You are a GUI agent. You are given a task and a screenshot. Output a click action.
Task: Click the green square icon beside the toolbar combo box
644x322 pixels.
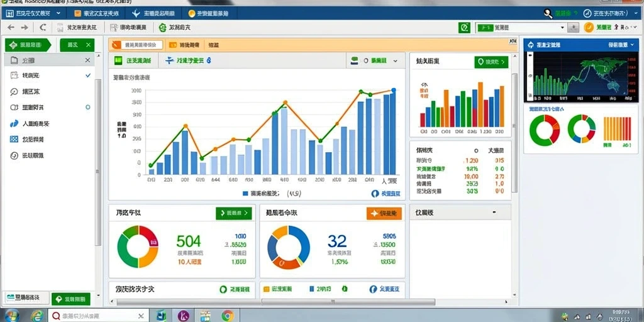pos(464,28)
